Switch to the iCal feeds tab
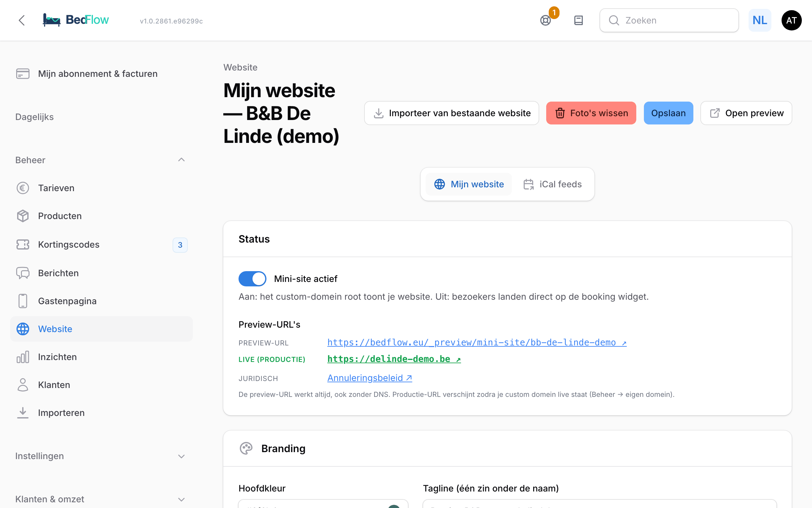This screenshot has height=508, width=812. click(552, 184)
